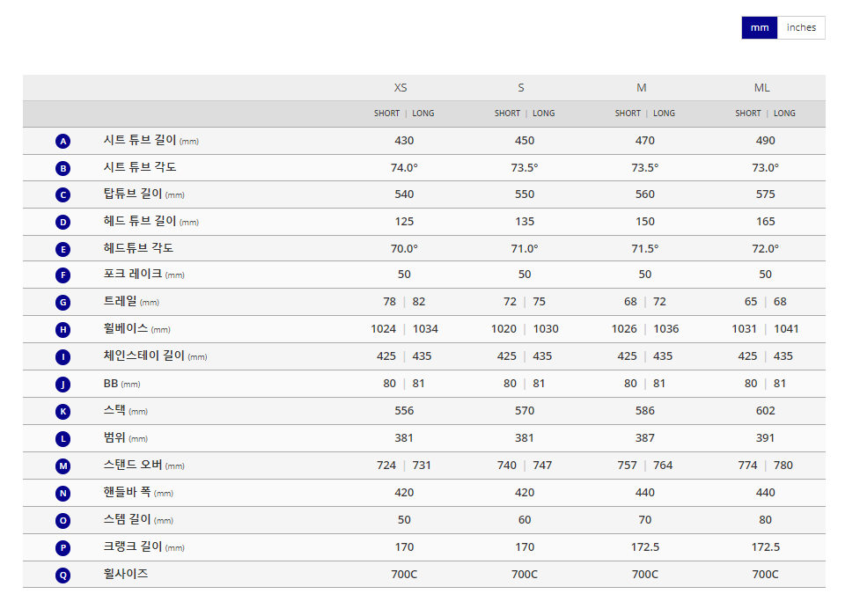Click the 휠베이스 row label
Screen dimensions: 860x616
coord(125,329)
